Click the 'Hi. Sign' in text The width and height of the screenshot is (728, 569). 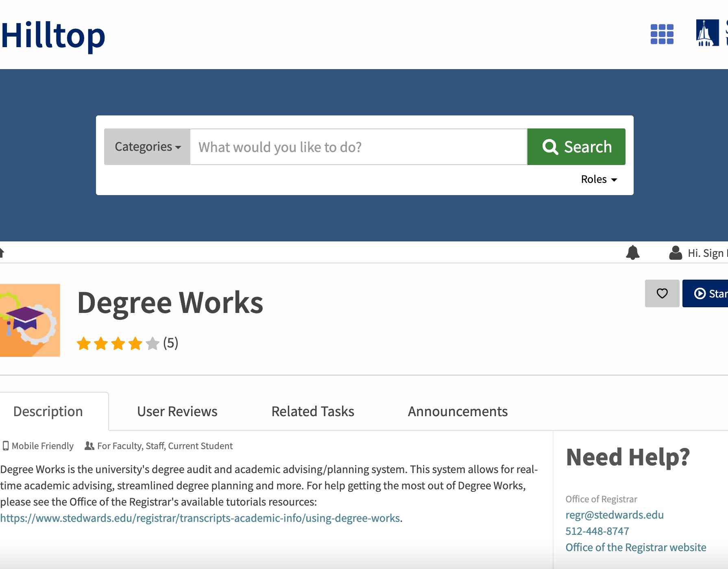pos(707,253)
